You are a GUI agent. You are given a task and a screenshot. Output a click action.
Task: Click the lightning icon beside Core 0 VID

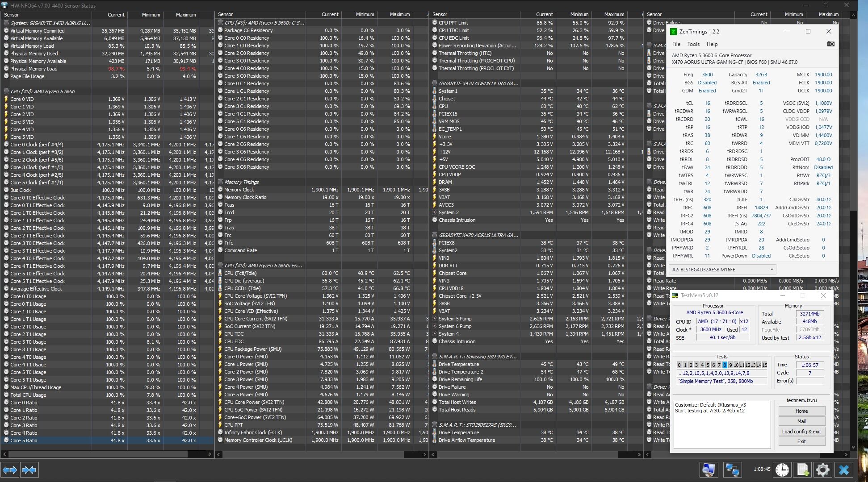pos(6,99)
